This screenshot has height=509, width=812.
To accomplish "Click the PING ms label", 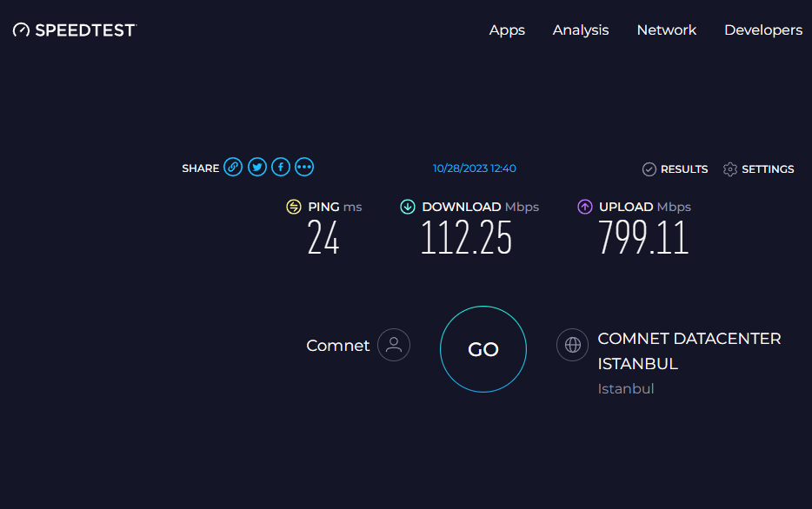I will tap(335, 207).
